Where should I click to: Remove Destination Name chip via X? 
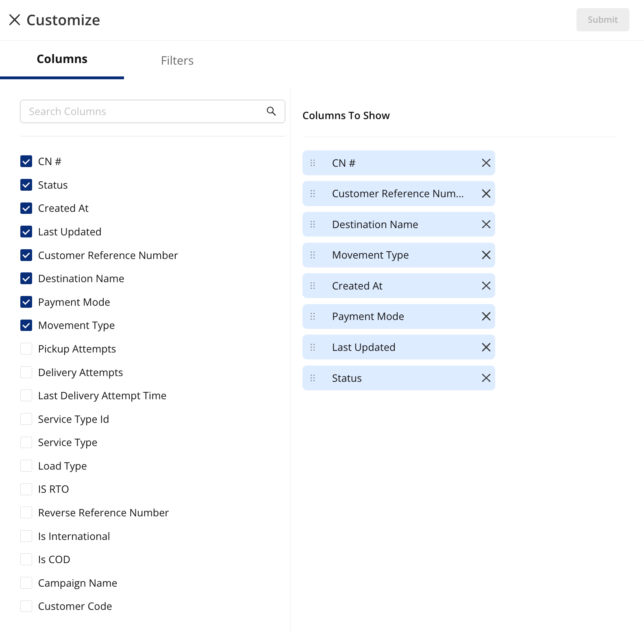[x=486, y=224]
